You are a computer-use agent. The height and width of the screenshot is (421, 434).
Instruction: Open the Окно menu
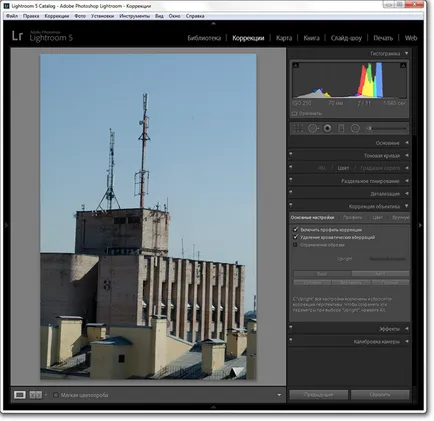[174, 16]
